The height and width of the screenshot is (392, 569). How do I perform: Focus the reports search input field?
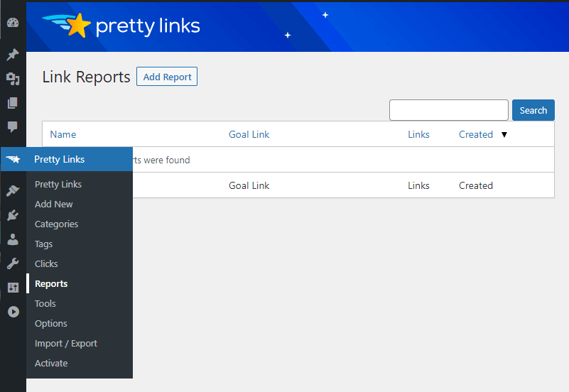(448, 110)
